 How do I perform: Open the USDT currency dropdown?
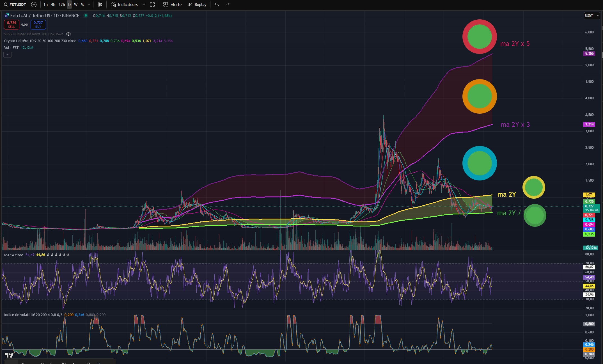click(x=592, y=16)
